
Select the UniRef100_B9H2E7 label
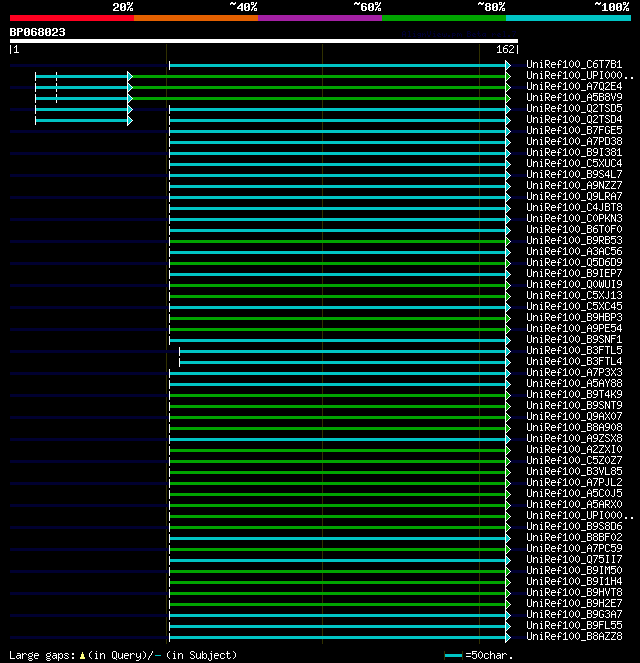[x=574, y=603]
